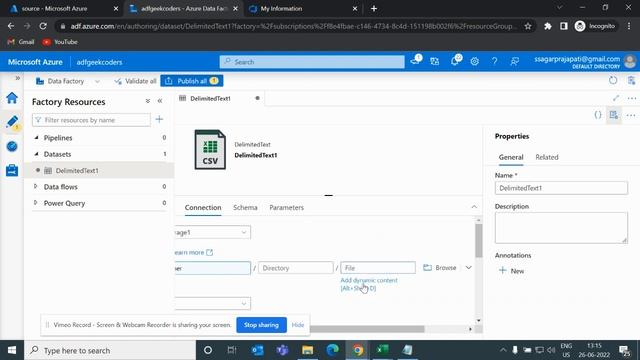The height and width of the screenshot is (360, 640).
Task: Click the Directory input field
Action: pos(296,268)
